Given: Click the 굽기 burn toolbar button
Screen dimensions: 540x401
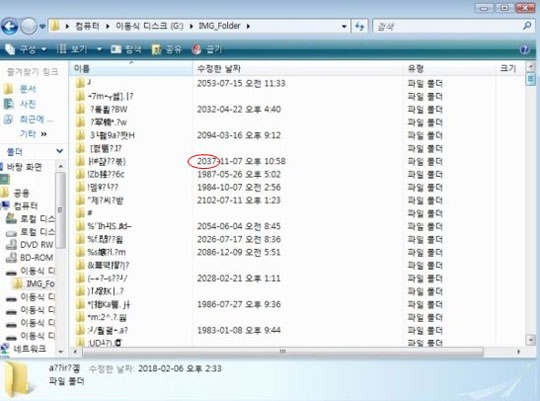Looking at the screenshot, I should pos(207,50).
